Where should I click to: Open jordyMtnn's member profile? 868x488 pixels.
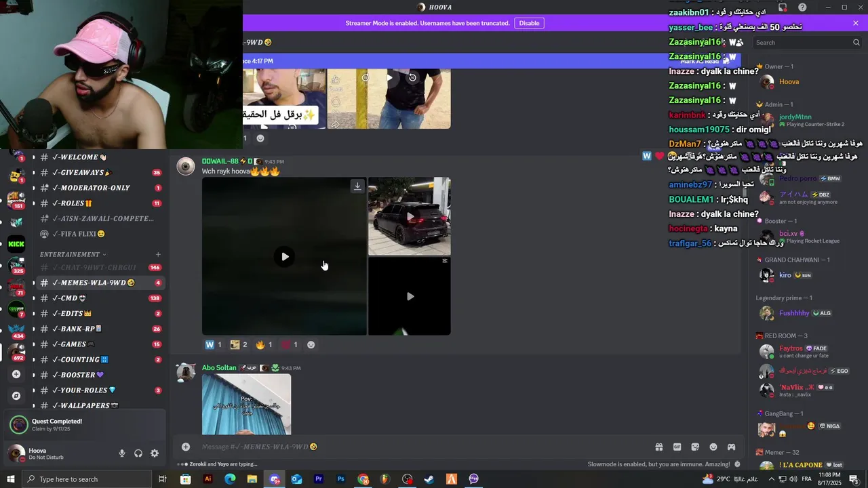pos(807,120)
